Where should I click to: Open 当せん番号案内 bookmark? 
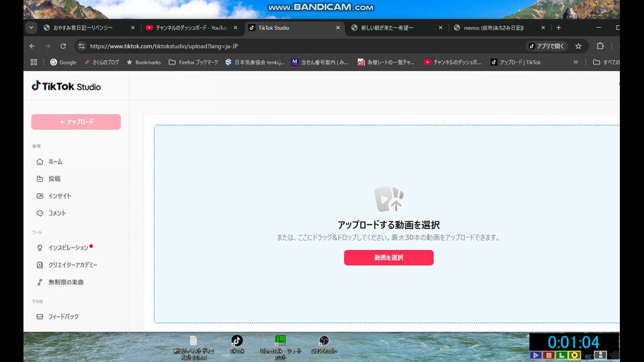click(x=319, y=62)
